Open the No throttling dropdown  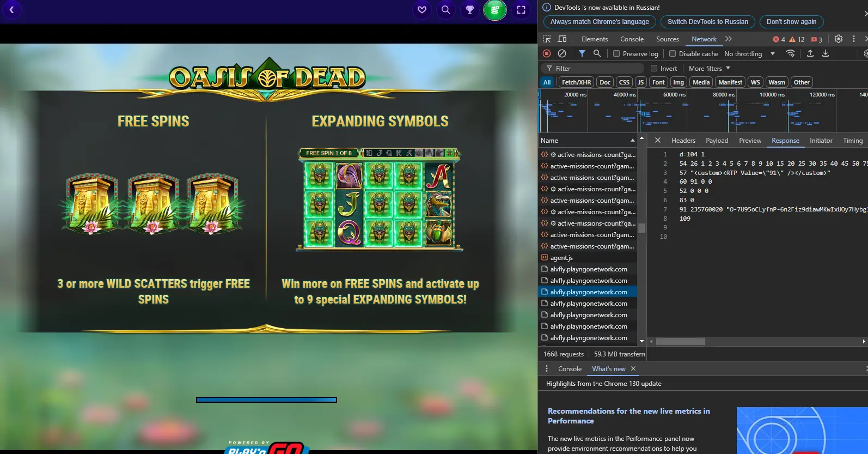[749, 53]
